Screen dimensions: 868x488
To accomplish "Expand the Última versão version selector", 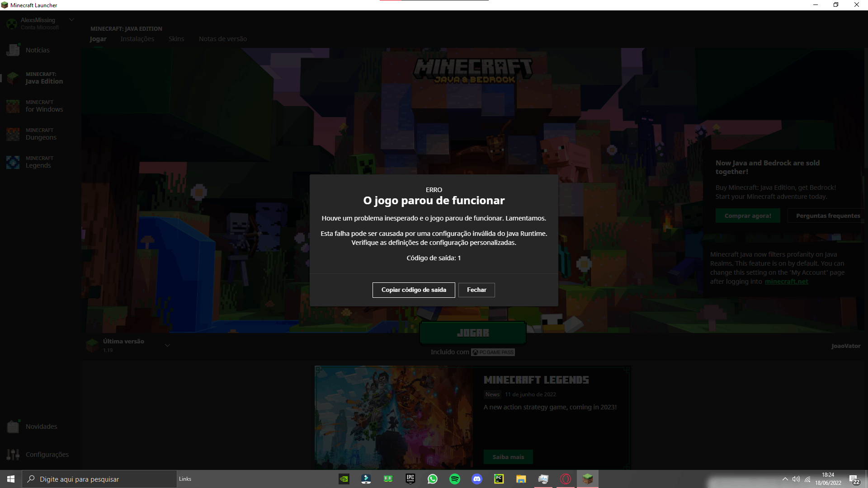I will (167, 346).
